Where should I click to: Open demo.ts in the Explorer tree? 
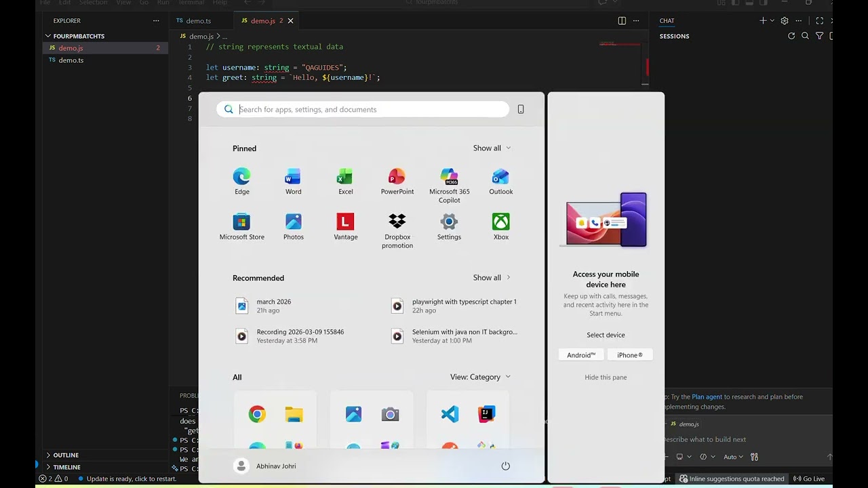(105, 60)
